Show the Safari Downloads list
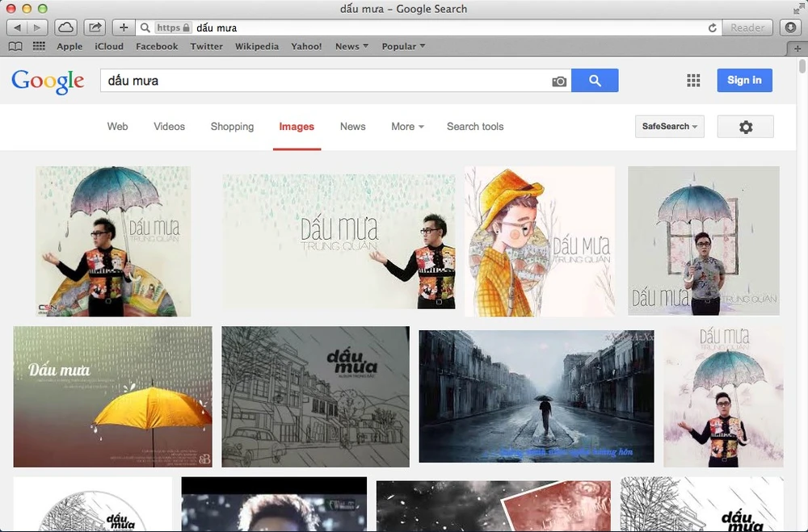This screenshot has width=808, height=532. coord(790,27)
